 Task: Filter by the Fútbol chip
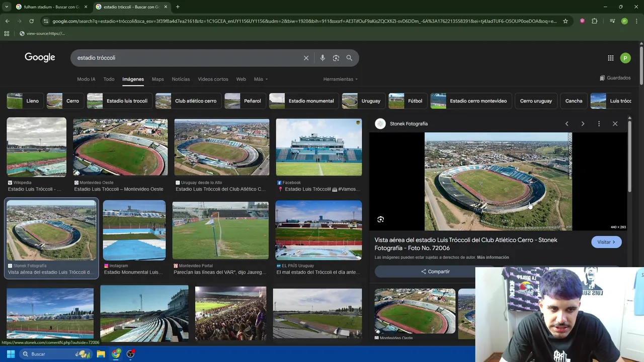tap(408, 101)
